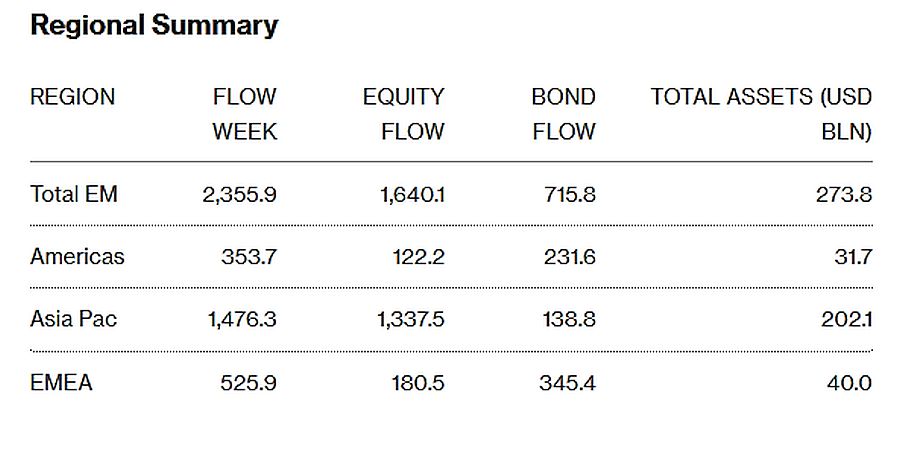Click the Asia Pac row label
The height and width of the screenshot is (457, 900).
(x=73, y=319)
